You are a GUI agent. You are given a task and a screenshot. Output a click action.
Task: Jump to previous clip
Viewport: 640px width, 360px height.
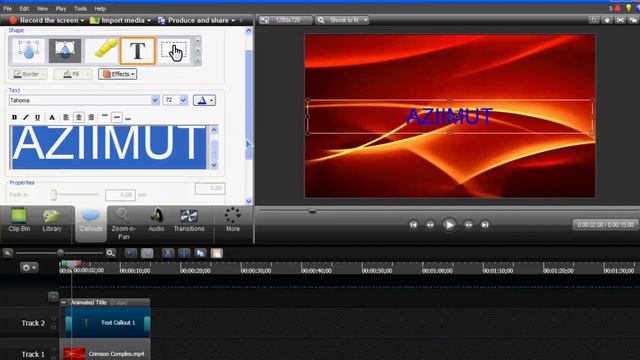tap(413, 224)
